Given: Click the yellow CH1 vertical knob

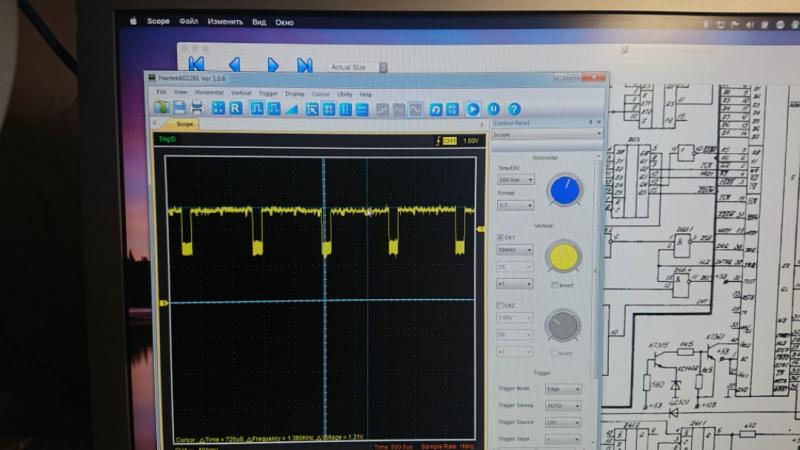Looking at the screenshot, I should [x=563, y=257].
